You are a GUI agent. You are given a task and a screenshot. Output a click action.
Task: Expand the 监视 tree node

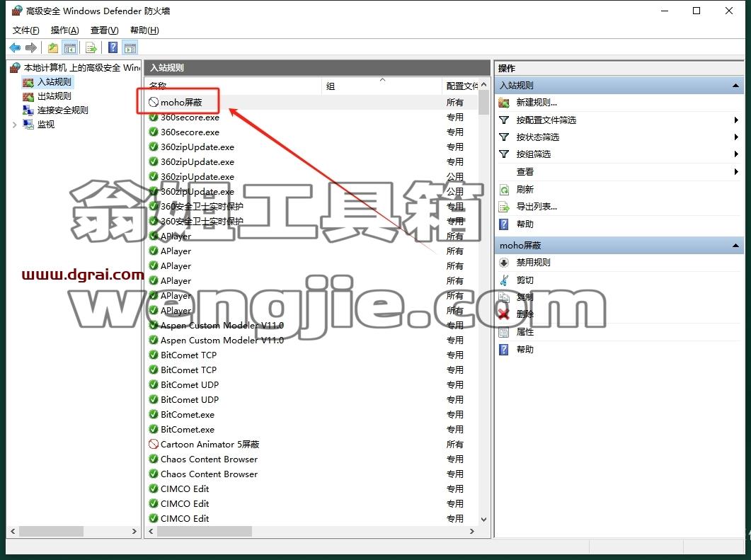tap(14, 125)
